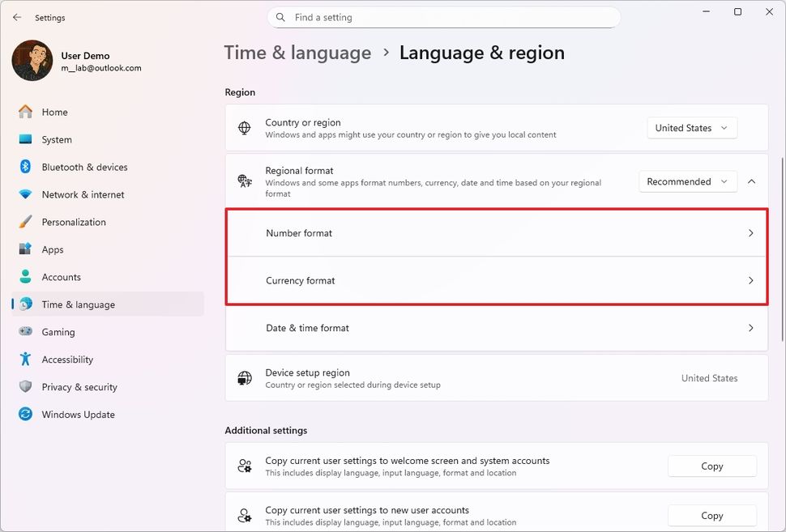
Task: Click the Privacy & security shield icon
Action: pyautogui.click(x=26, y=387)
